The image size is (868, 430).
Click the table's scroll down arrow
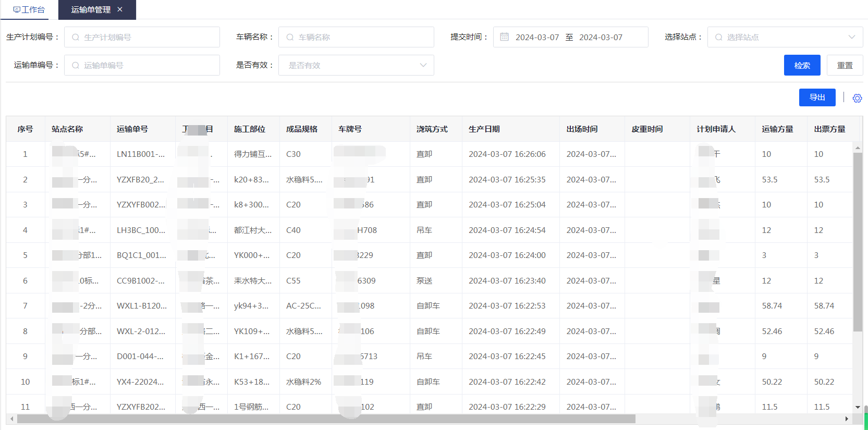[x=858, y=407]
